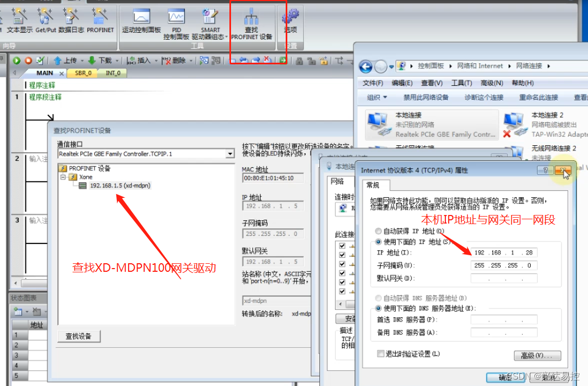Click the Compile checkmark icon
This screenshot has width=588, height=386.
[x=40, y=61]
